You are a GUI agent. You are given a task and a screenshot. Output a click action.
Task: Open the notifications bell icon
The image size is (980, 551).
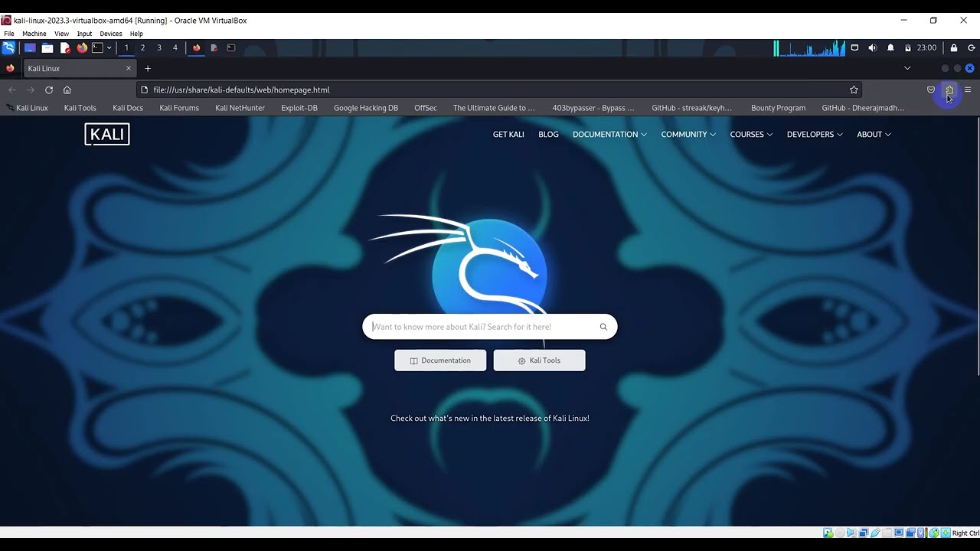tap(890, 47)
